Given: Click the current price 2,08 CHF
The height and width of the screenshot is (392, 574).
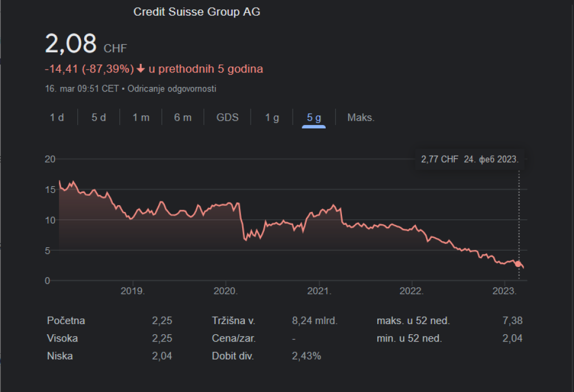Looking at the screenshot, I should 85,45.
